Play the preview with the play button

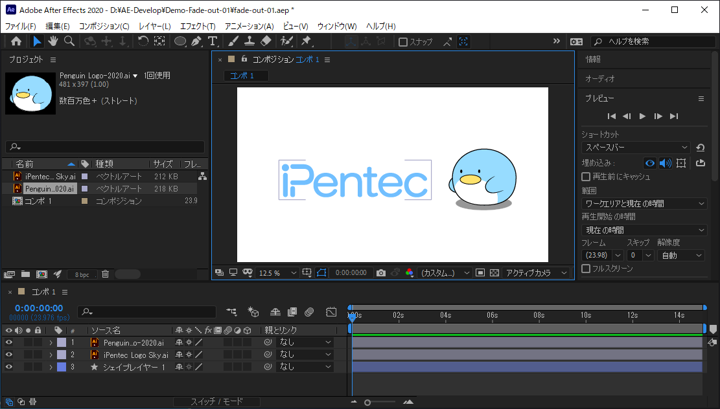click(642, 116)
